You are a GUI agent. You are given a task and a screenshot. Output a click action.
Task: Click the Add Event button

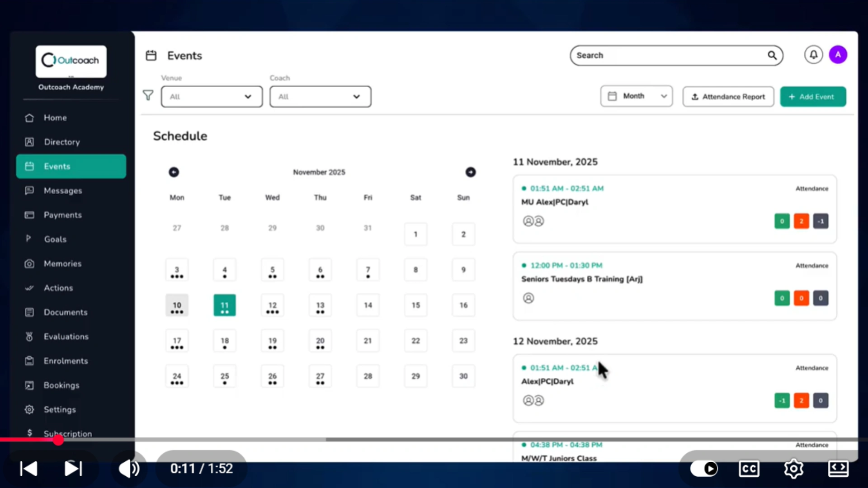pyautogui.click(x=813, y=97)
